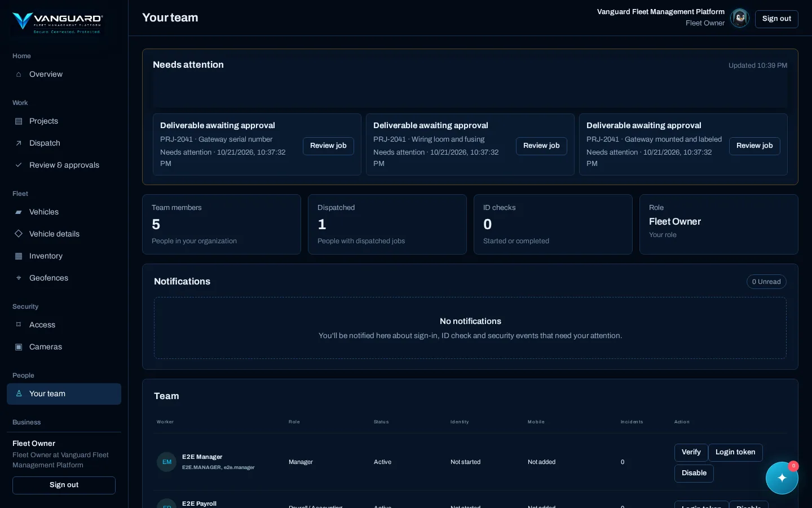The width and height of the screenshot is (812, 508).
Task: Click the Access icon in Security
Action: pyautogui.click(x=19, y=325)
